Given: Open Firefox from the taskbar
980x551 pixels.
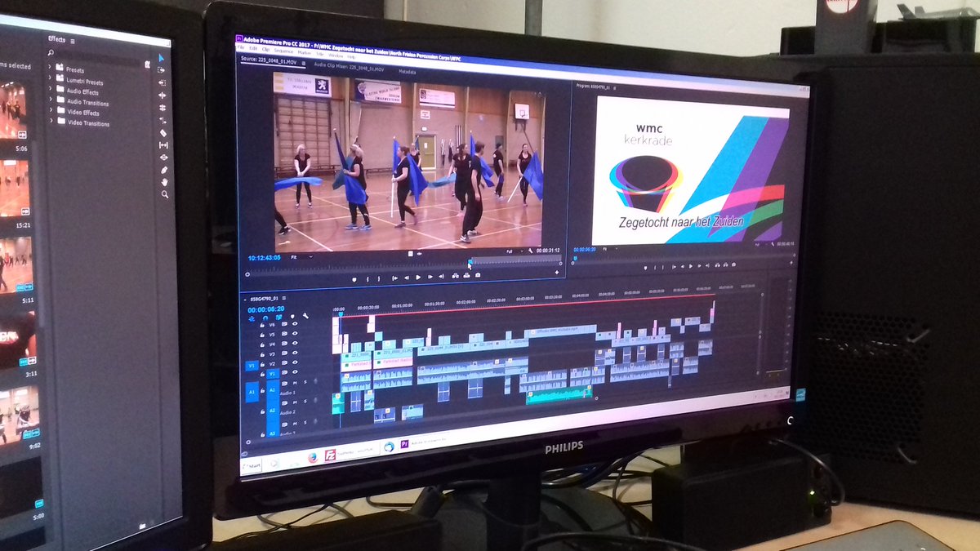Looking at the screenshot, I should click(313, 457).
